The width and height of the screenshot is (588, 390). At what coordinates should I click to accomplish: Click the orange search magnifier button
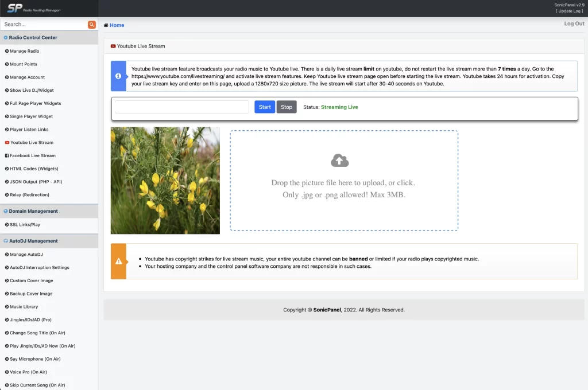coord(91,24)
